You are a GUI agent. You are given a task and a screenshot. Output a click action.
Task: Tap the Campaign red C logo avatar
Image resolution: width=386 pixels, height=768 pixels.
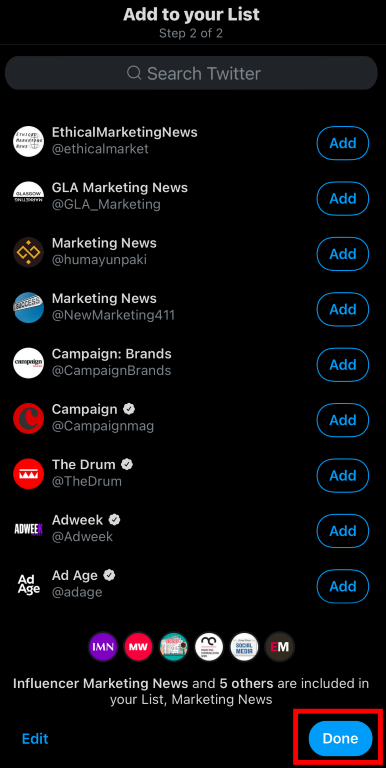(x=28, y=418)
